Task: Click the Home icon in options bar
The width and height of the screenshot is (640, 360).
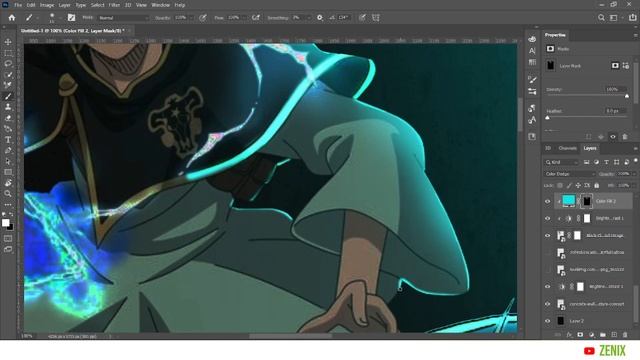Action: [x=12, y=18]
